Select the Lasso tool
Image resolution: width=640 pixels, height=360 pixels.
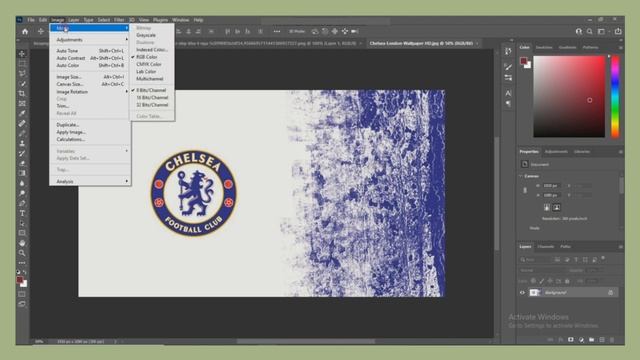[x=22, y=73]
